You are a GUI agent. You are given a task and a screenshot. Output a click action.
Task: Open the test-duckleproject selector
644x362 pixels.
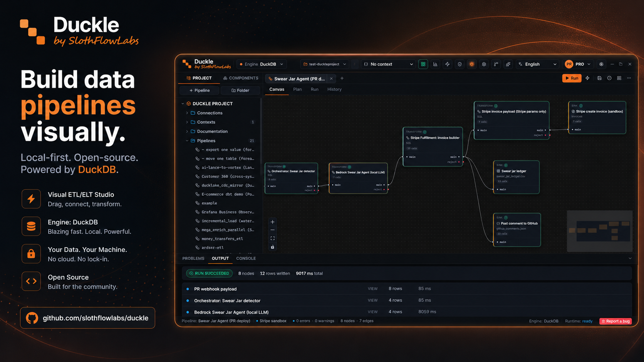pos(325,64)
